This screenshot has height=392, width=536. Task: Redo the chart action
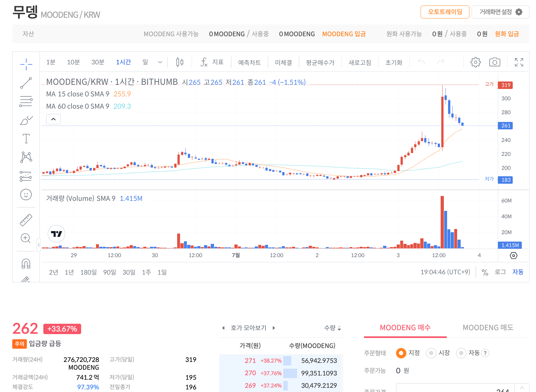(x=441, y=62)
